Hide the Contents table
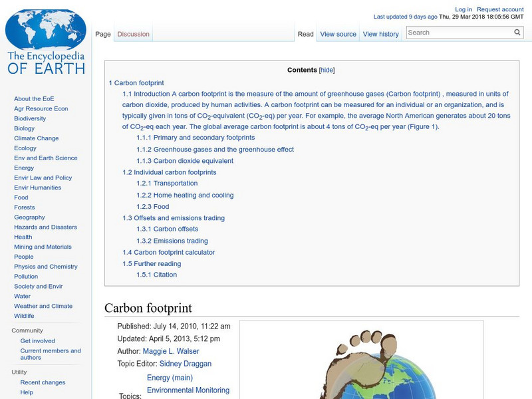 click(327, 70)
